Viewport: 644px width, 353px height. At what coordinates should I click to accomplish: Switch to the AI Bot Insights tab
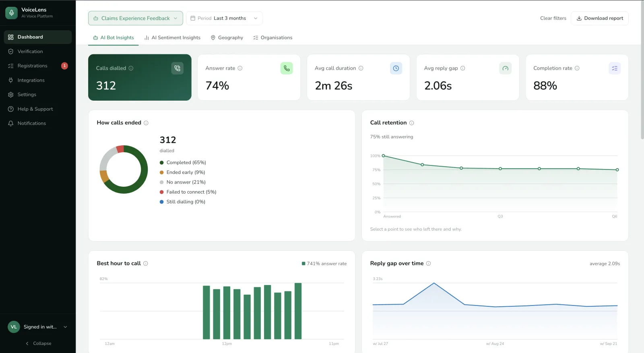point(114,37)
